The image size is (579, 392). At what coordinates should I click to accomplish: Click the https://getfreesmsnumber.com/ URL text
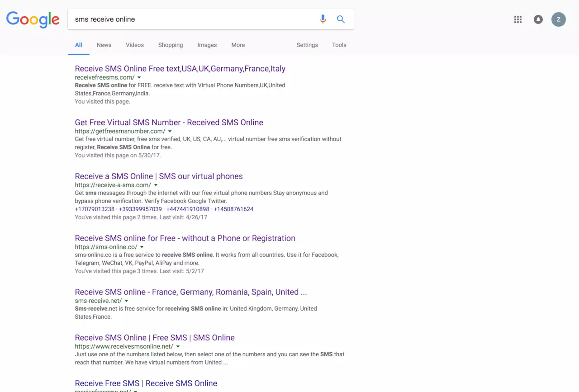(x=120, y=132)
